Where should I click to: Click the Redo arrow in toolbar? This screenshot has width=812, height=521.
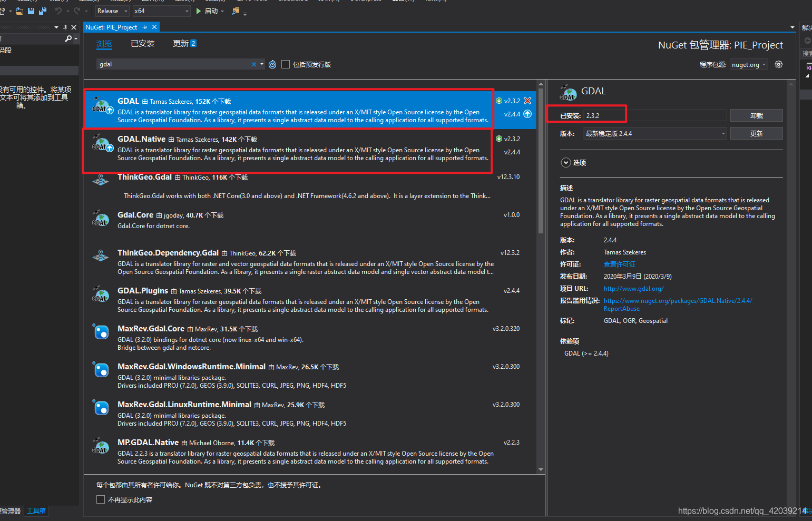tap(77, 11)
